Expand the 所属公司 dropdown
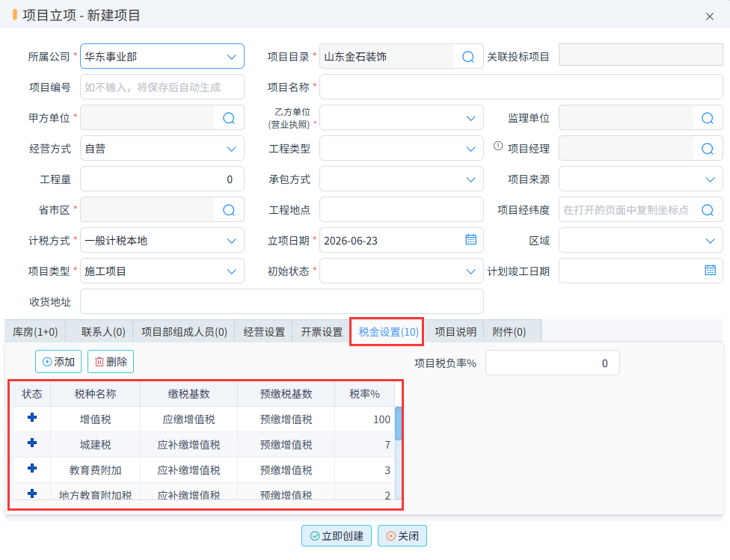Viewport: 730px width, 560px height. click(x=231, y=57)
